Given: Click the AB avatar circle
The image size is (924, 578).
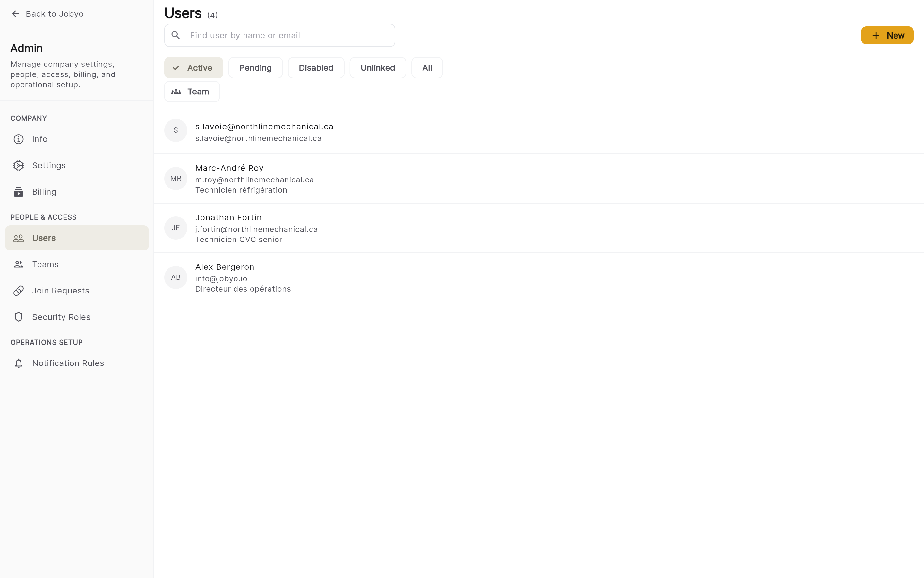Looking at the screenshot, I should 175,277.
